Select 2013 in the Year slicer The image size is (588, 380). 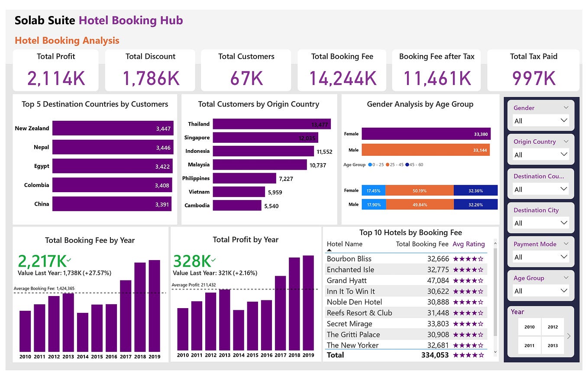coord(553,345)
